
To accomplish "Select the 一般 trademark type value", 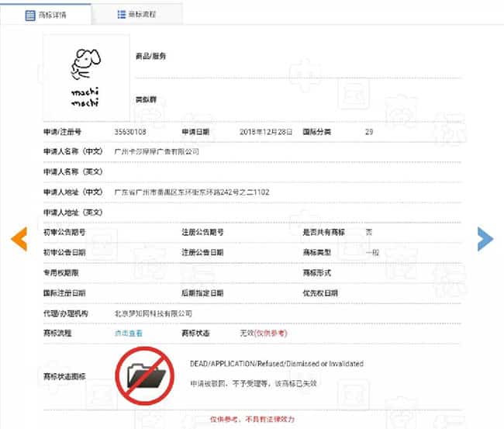I will coord(372,253).
